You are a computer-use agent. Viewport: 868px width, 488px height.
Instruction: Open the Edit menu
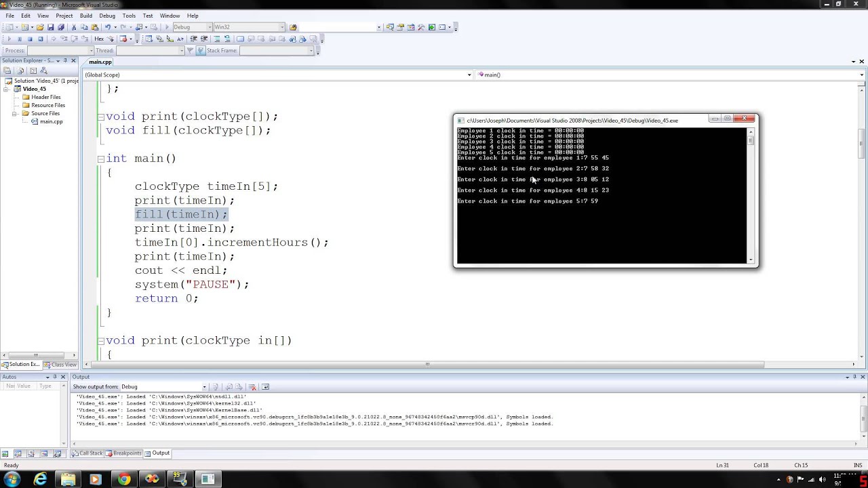(26, 16)
